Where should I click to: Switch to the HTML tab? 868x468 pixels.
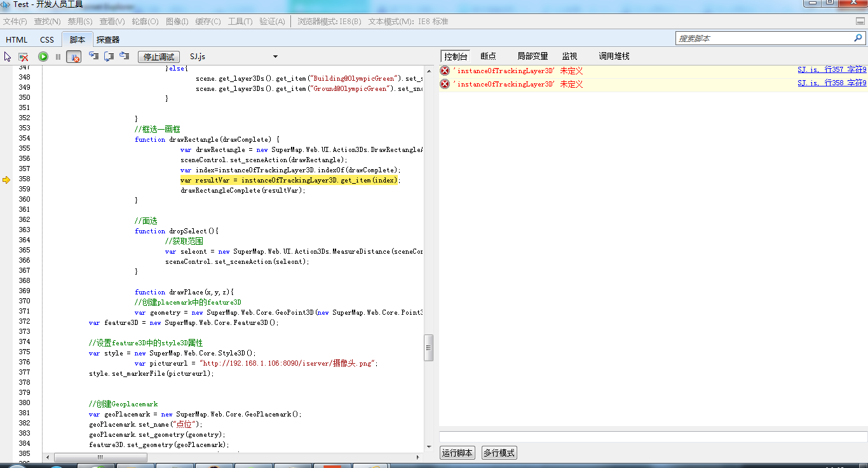[x=17, y=39]
